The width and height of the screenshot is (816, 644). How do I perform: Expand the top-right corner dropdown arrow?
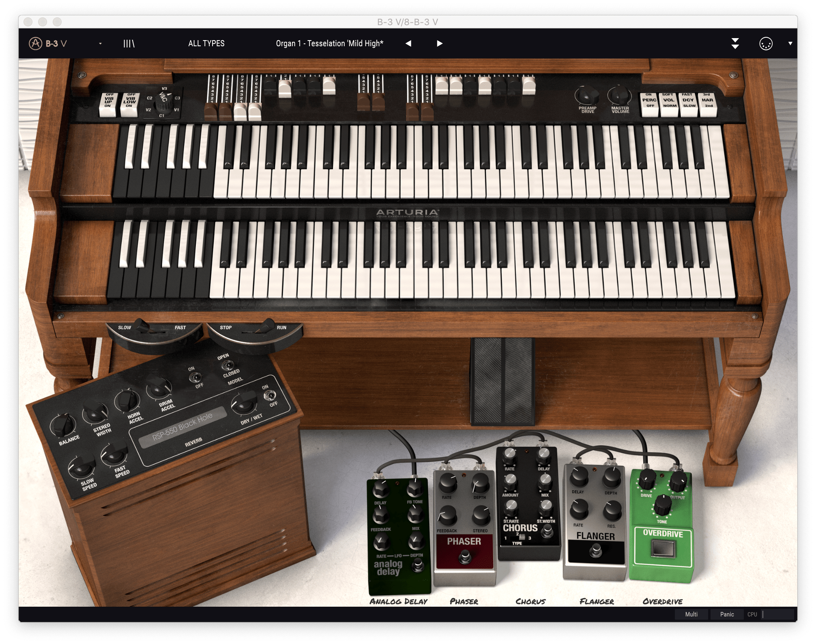coord(790,43)
